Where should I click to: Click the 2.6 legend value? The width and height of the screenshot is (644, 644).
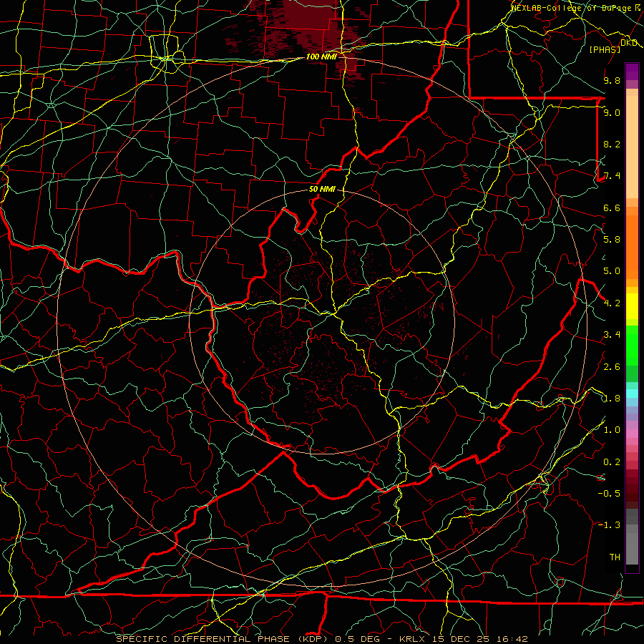tap(612, 367)
